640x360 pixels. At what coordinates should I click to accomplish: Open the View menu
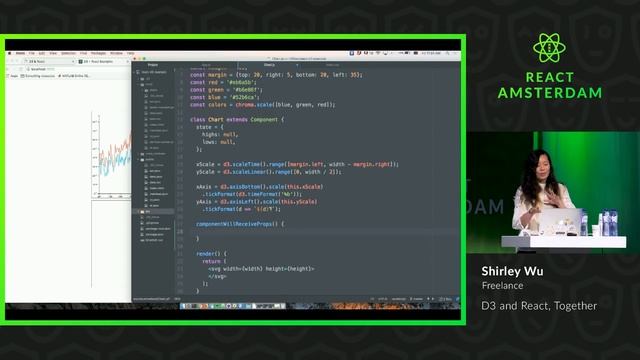click(53, 53)
